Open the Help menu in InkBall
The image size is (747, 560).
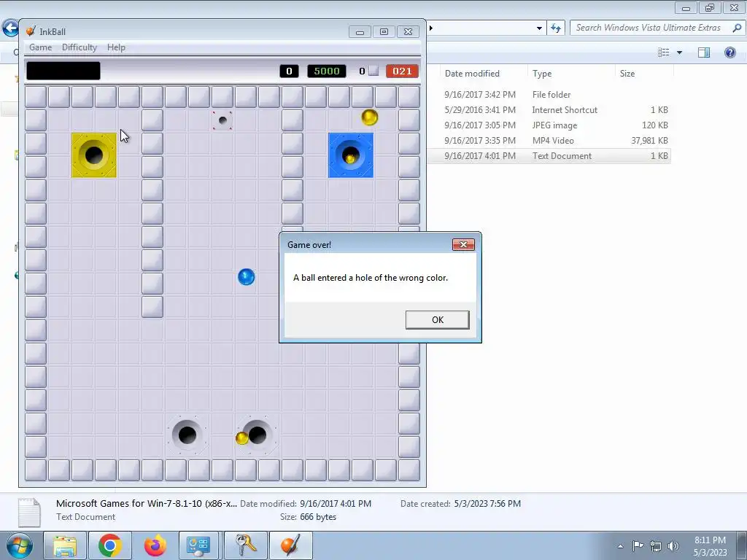click(x=116, y=47)
